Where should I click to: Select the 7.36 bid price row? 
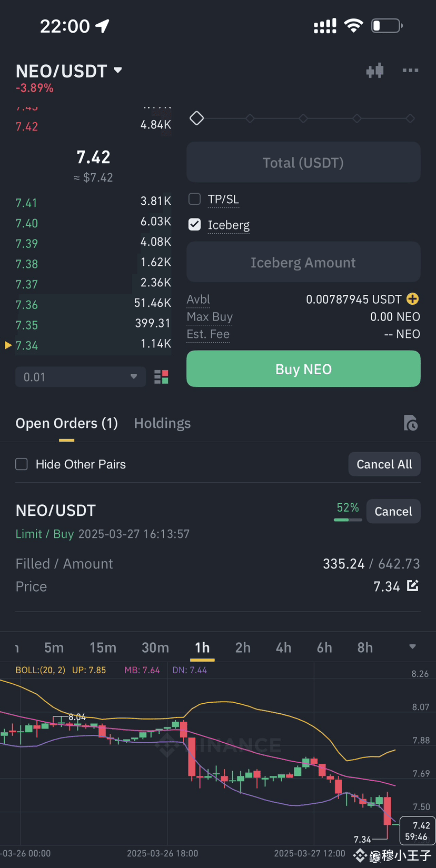pos(93,304)
